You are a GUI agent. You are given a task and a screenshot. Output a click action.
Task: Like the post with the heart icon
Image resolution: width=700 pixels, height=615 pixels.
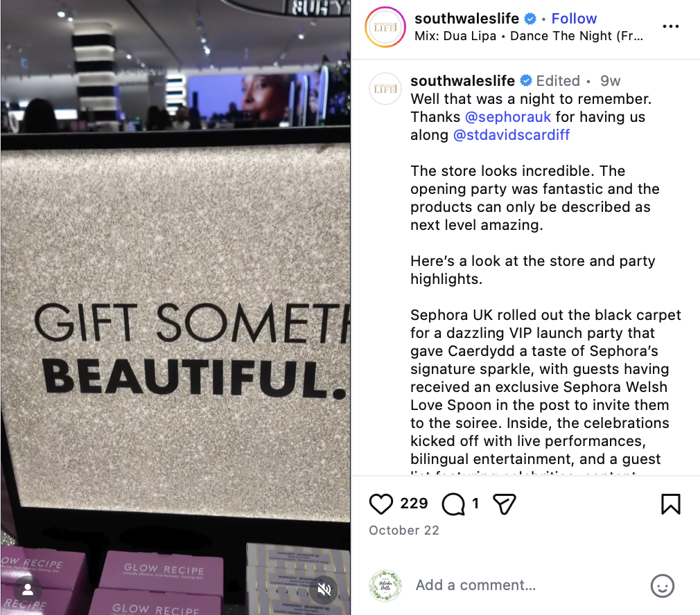(381, 504)
